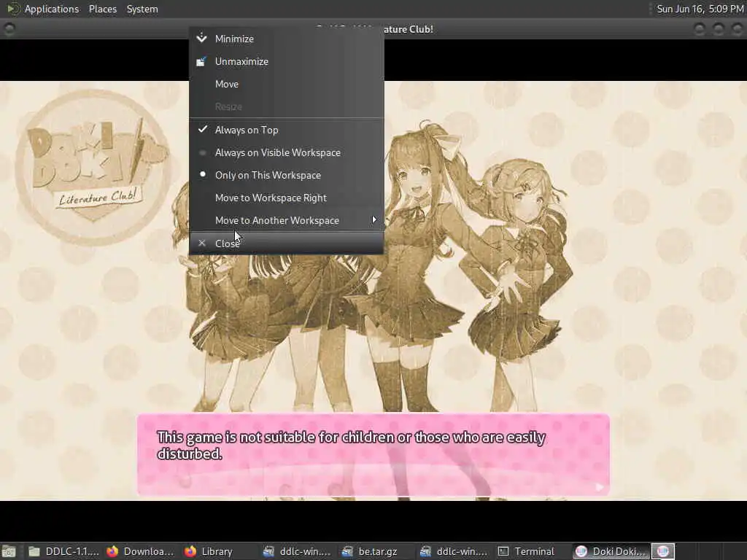Screen dimensions: 747x560
Task: Click the Doki Doki Literature Club logo
Action: click(x=93, y=168)
